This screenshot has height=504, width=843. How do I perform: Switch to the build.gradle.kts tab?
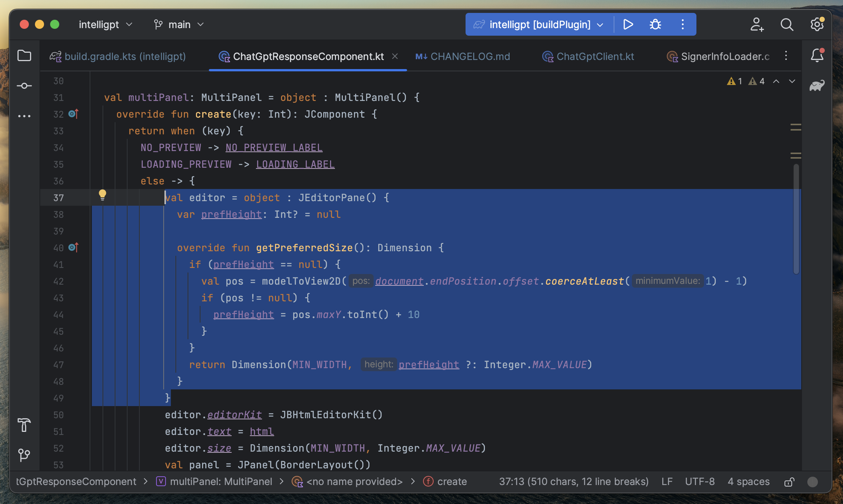click(x=125, y=56)
